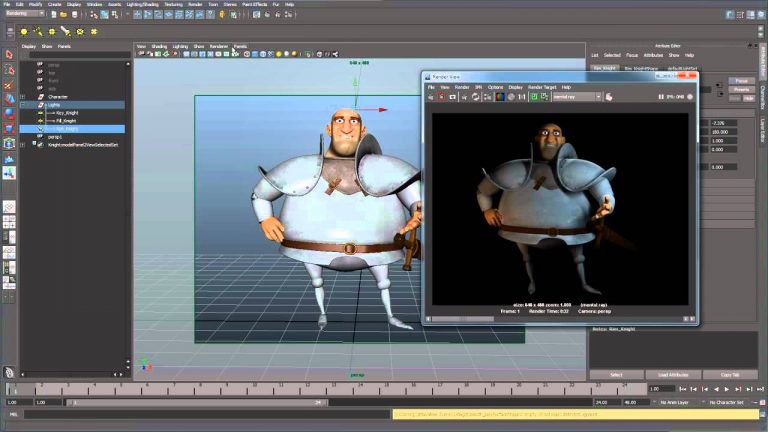This screenshot has width=768, height=432.
Task: Click the MEL command line input field
Action: [x=208, y=415]
